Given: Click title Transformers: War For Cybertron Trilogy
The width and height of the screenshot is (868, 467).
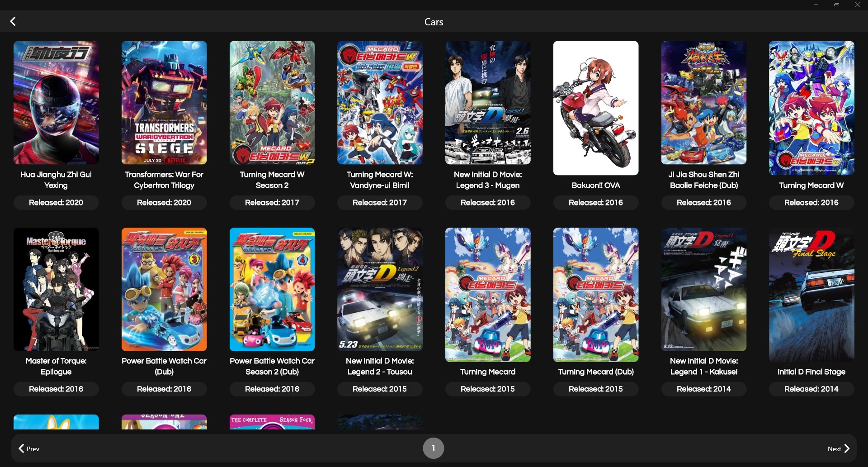Looking at the screenshot, I should (x=164, y=180).
